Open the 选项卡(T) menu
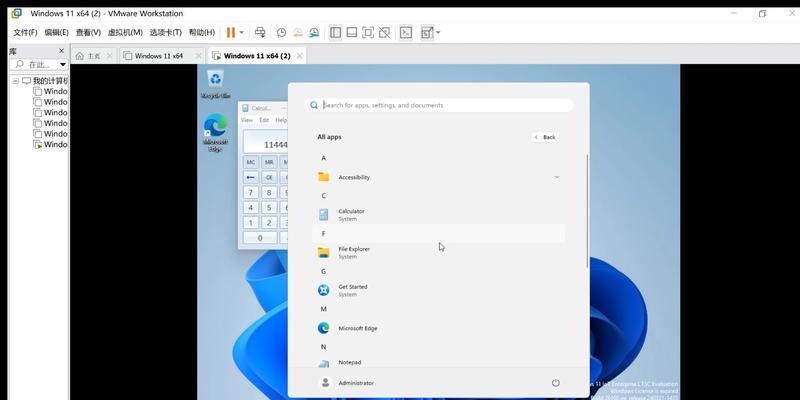The height and width of the screenshot is (400, 800). [165, 33]
